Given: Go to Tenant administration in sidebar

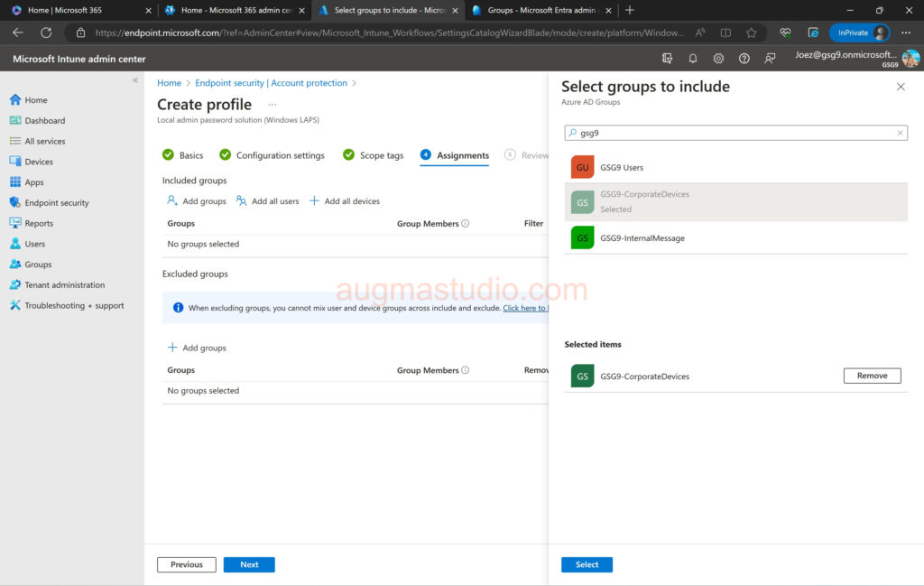Looking at the screenshot, I should point(64,285).
